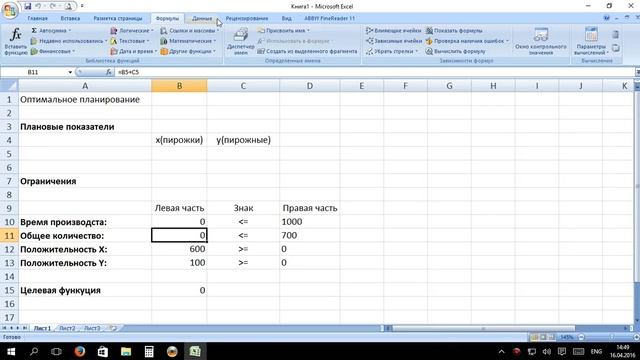Click the Office round button

(x=10, y=10)
